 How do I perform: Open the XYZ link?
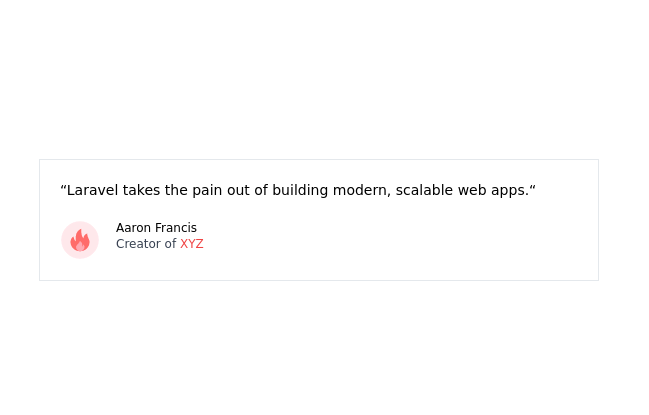[191, 244]
